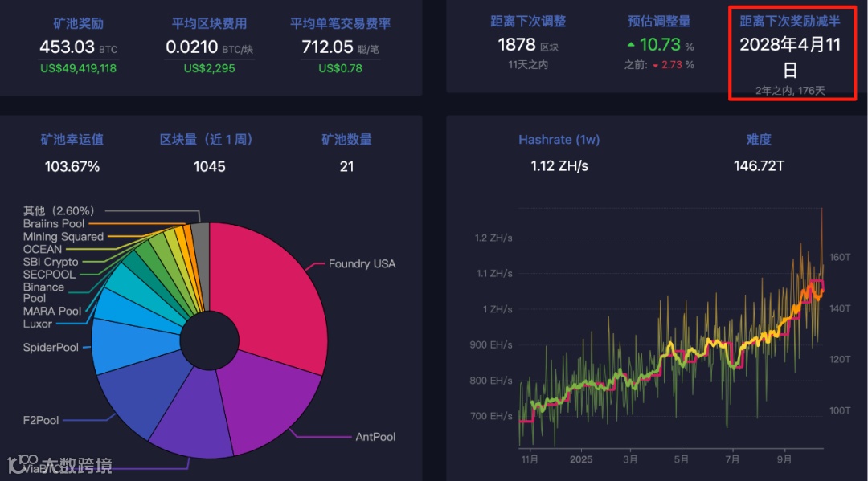The image size is (868, 481).
Task: Click the green up arrow beside 10.73
Action: 631,45
